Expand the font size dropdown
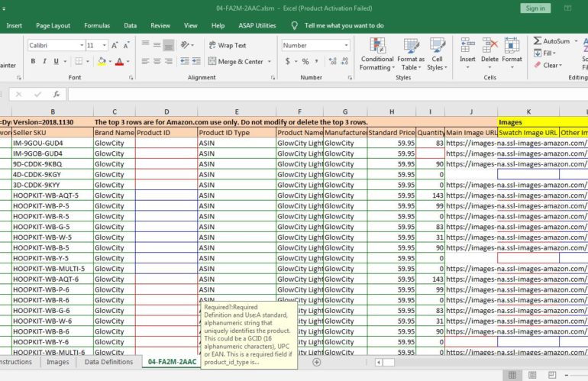Screen dimensions: 588x381 tap(104, 46)
